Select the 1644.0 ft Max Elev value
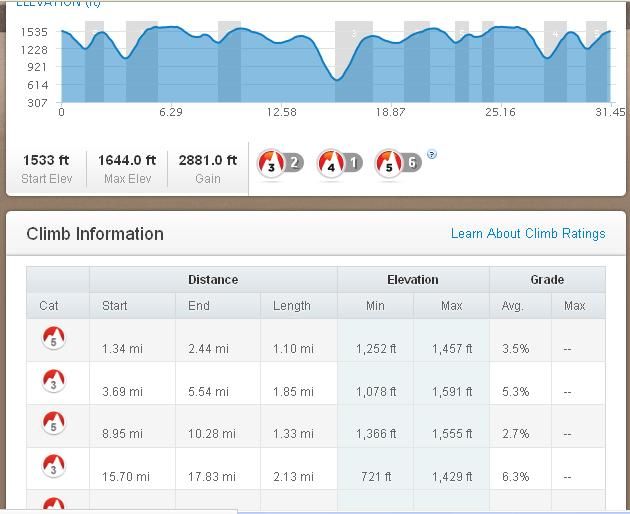The height and width of the screenshot is (514, 630). [127, 160]
